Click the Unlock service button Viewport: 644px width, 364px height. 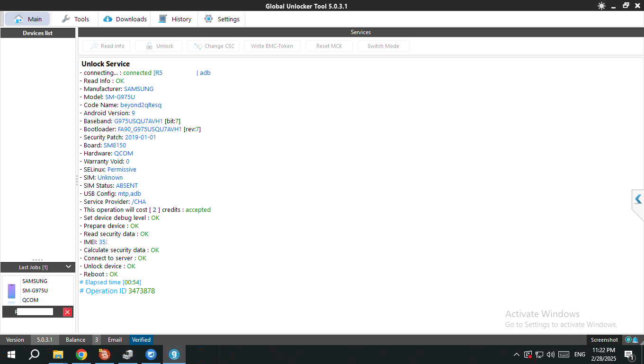159,46
